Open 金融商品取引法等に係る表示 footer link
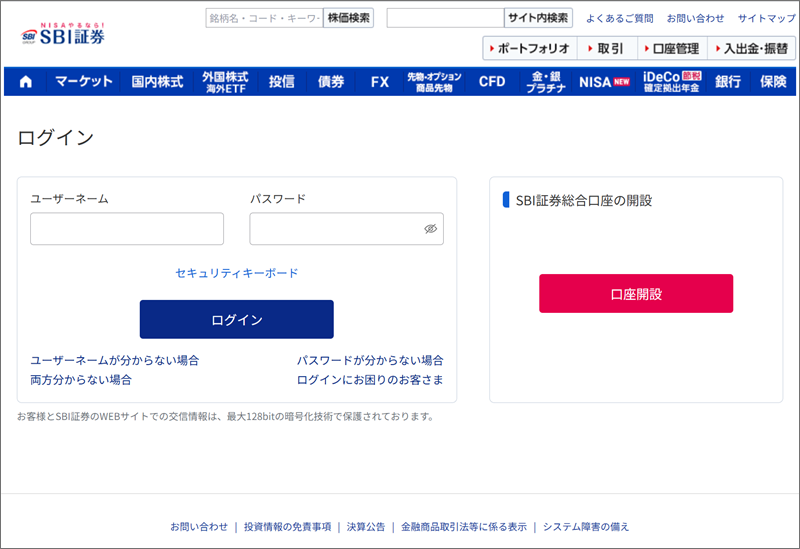 click(x=464, y=527)
